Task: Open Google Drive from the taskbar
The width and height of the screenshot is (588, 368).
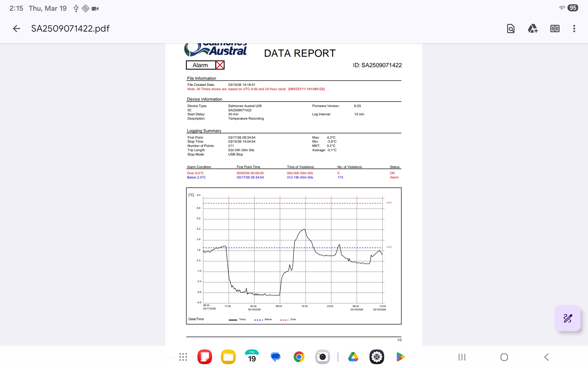Action: 353,357
